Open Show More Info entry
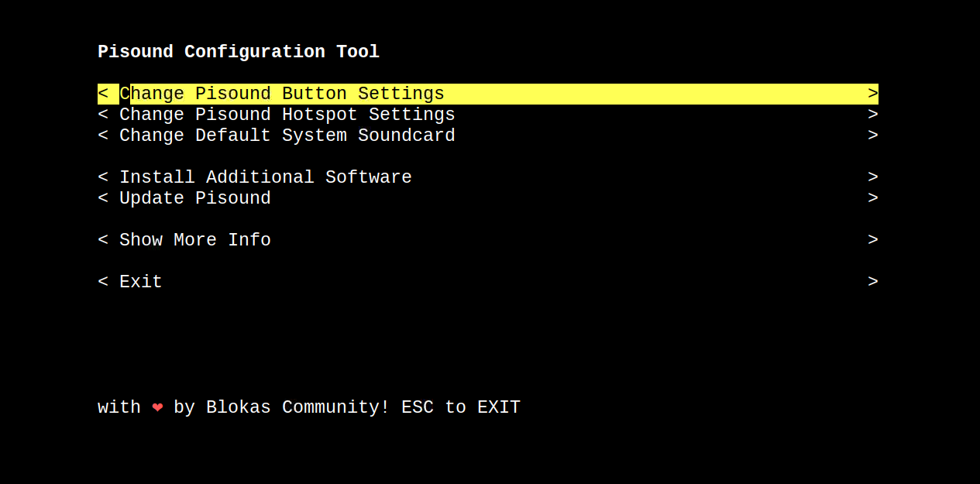 [x=488, y=240]
